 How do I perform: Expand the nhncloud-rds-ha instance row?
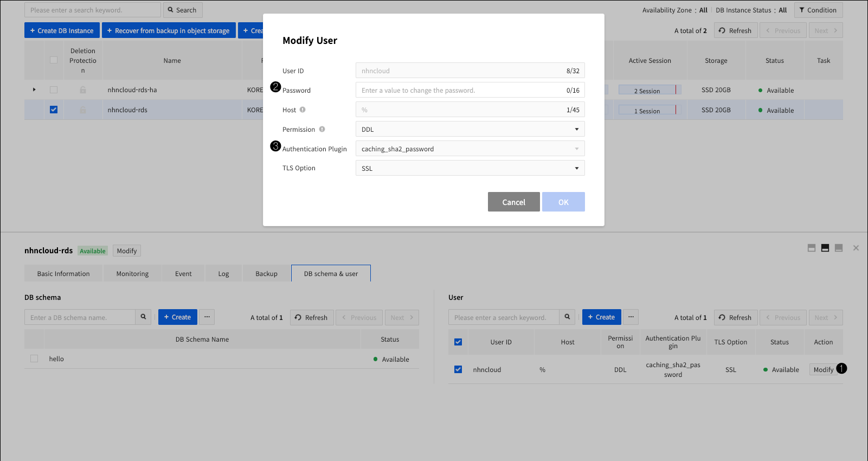(x=34, y=89)
